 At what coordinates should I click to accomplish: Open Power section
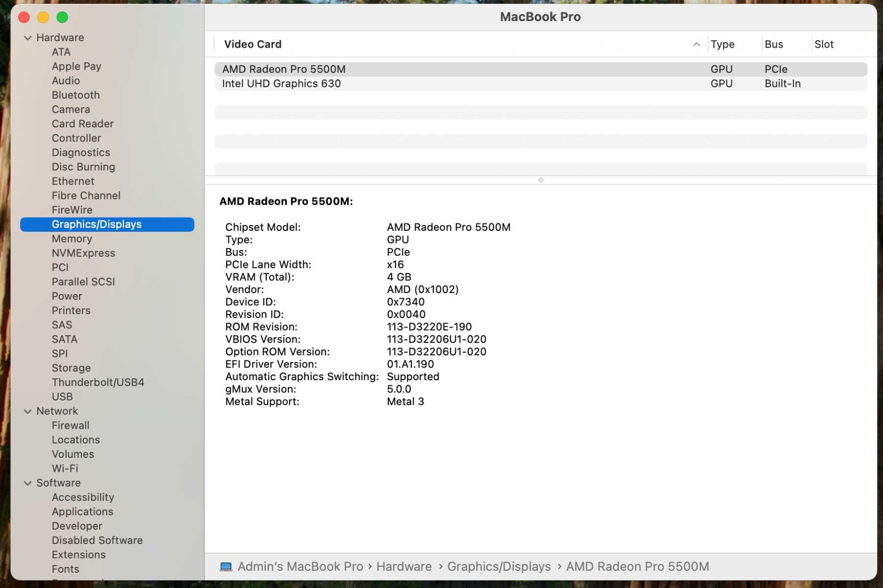pyautogui.click(x=67, y=296)
